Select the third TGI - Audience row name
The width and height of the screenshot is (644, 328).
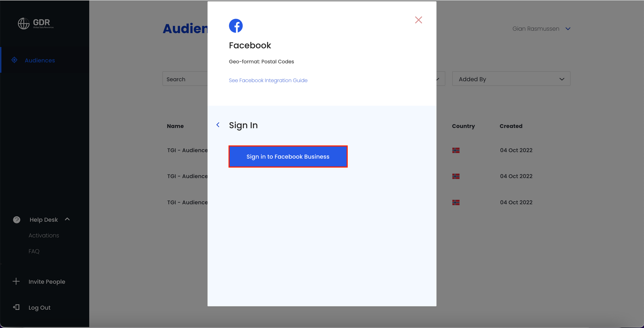pyautogui.click(x=187, y=202)
